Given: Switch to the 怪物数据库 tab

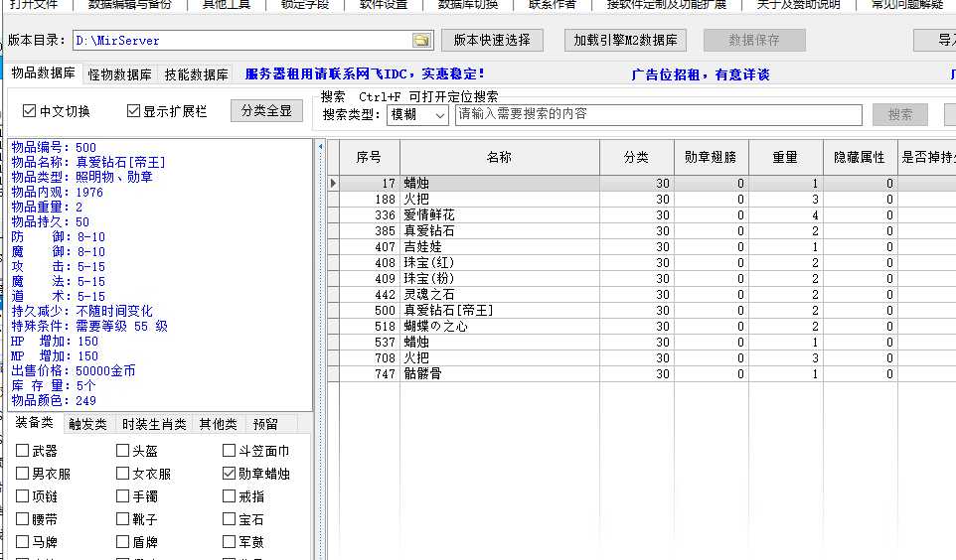Looking at the screenshot, I should coord(120,74).
